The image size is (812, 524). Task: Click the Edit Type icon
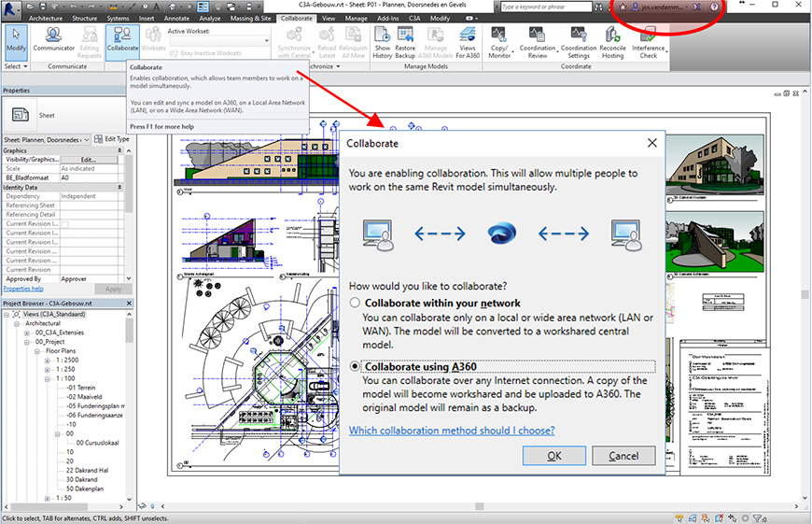(x=98, y=139)
